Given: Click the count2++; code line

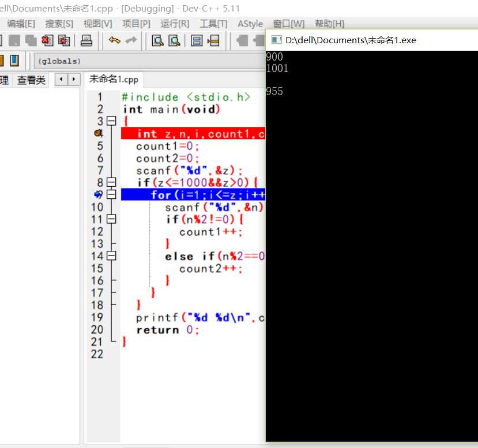Looking at the screenshot, I should (211, 269).
